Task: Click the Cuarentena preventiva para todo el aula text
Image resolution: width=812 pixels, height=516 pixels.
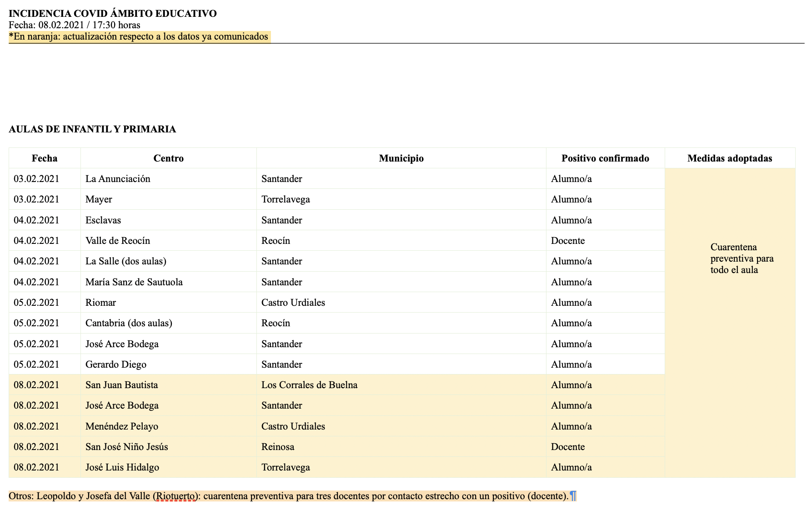Action: coord(742,258)
